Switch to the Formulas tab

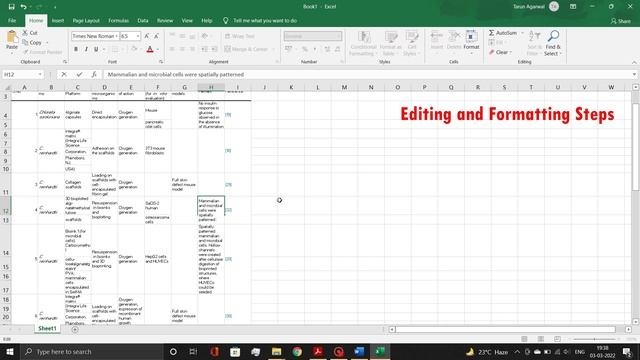[x=118, y=20]
